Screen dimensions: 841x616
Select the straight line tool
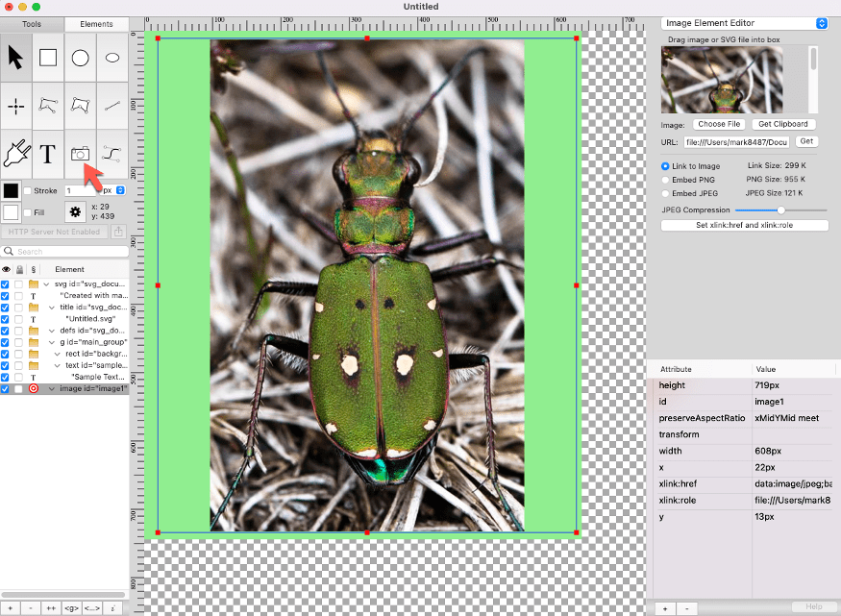click(112, 106)
